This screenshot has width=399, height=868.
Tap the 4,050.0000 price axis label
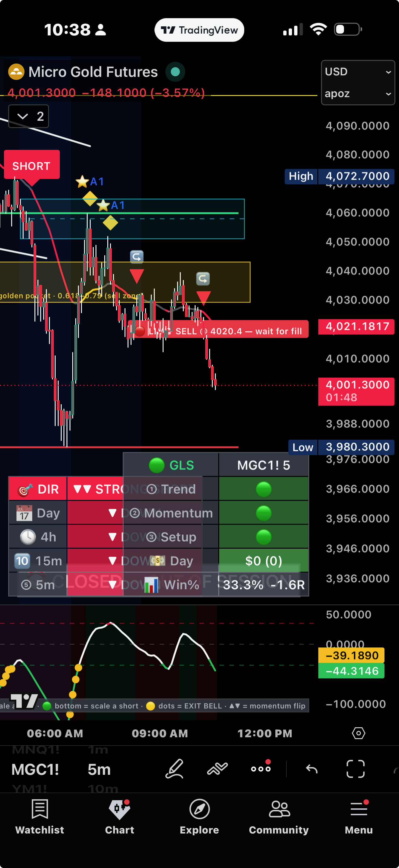(x=358, y=242)
